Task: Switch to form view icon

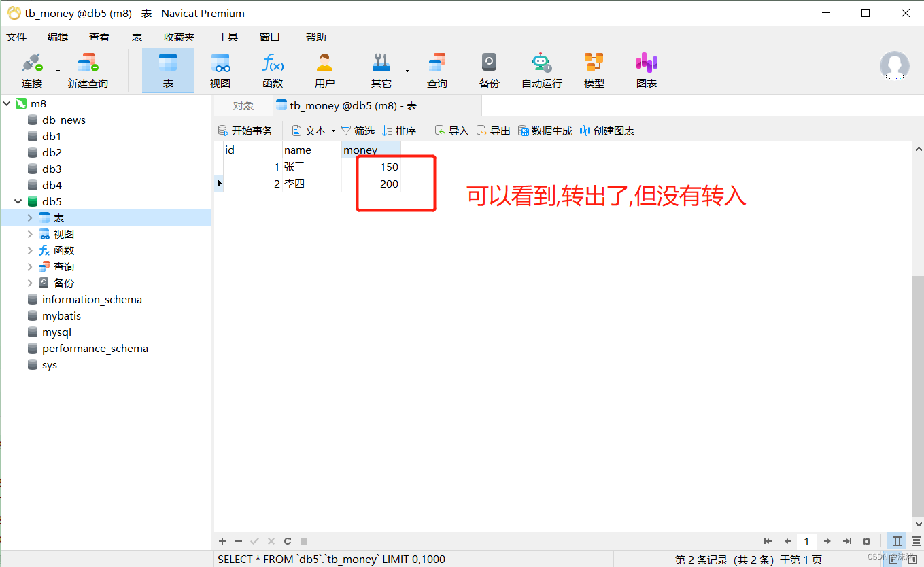Action: pyautogui.click(x=916, y=541)
